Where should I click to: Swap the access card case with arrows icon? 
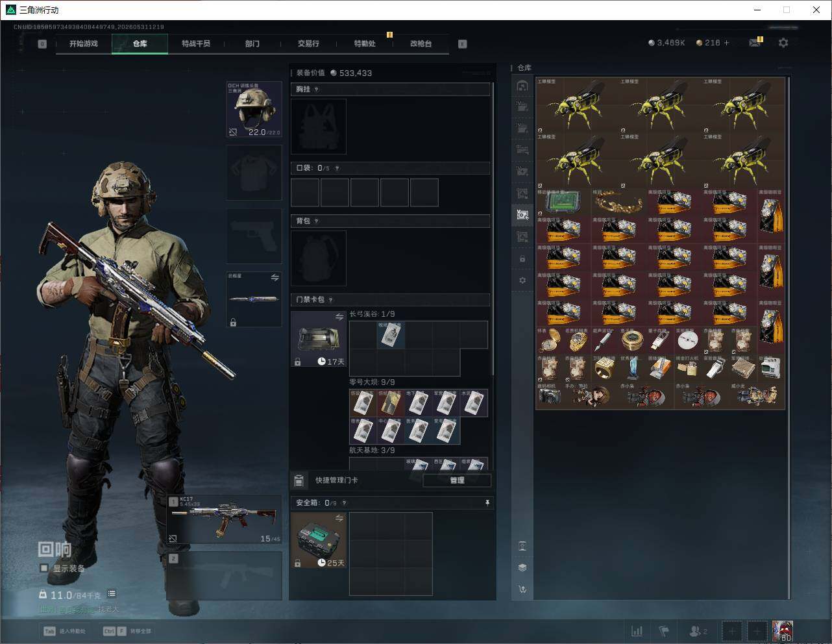[x=339, y=317]
